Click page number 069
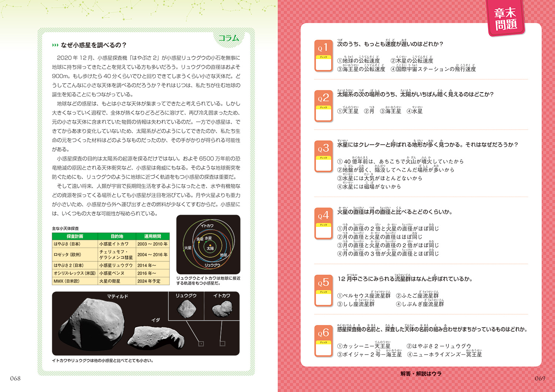Viewport: 555px width, 392px height. [540, 378]
